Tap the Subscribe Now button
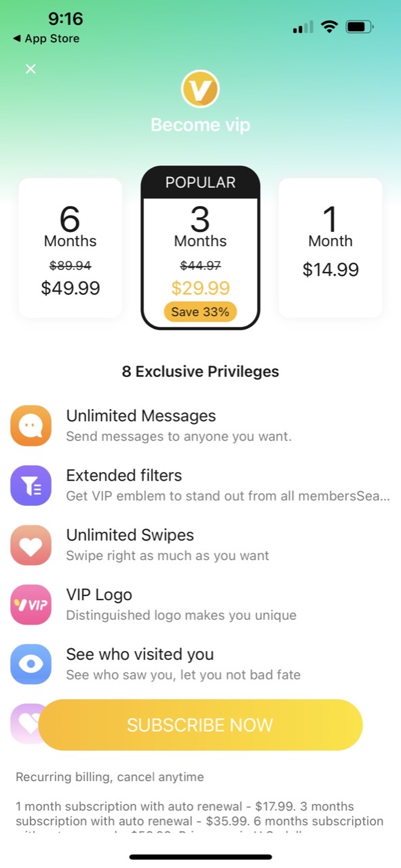The height and width of the screenshot is (868, 401). point(200,725)
